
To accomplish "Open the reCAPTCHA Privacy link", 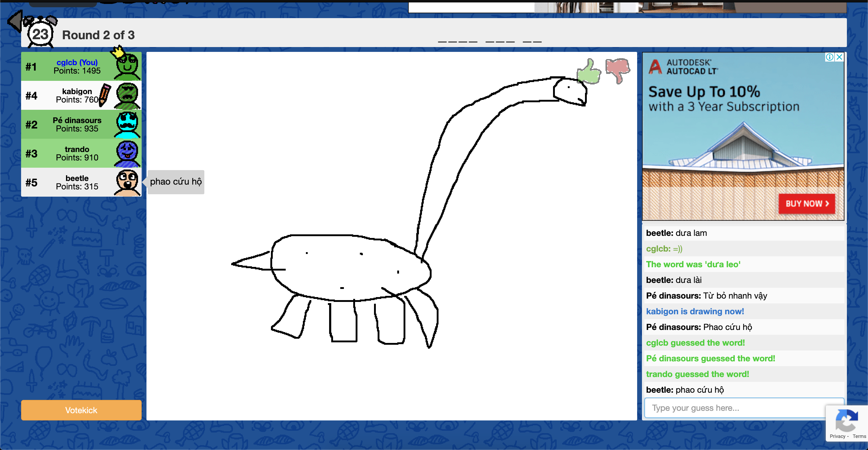I will (837, 436).
